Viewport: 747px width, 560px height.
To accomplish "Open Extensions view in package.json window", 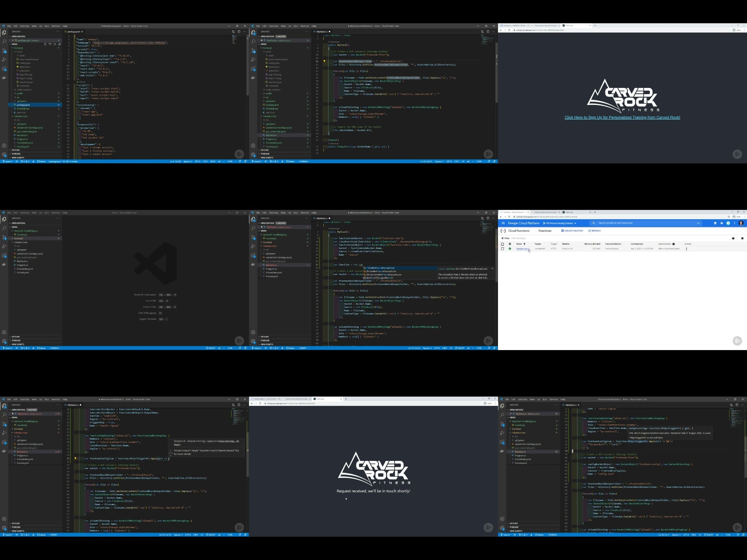I will [4, 69].
